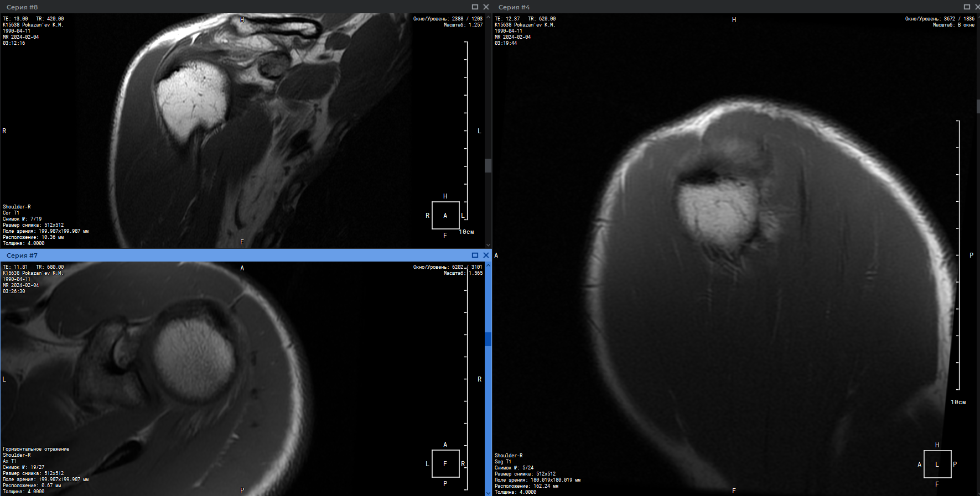
Task: Click the orientation cube marked L in Серия #4
Action: [x=937, y=464]
